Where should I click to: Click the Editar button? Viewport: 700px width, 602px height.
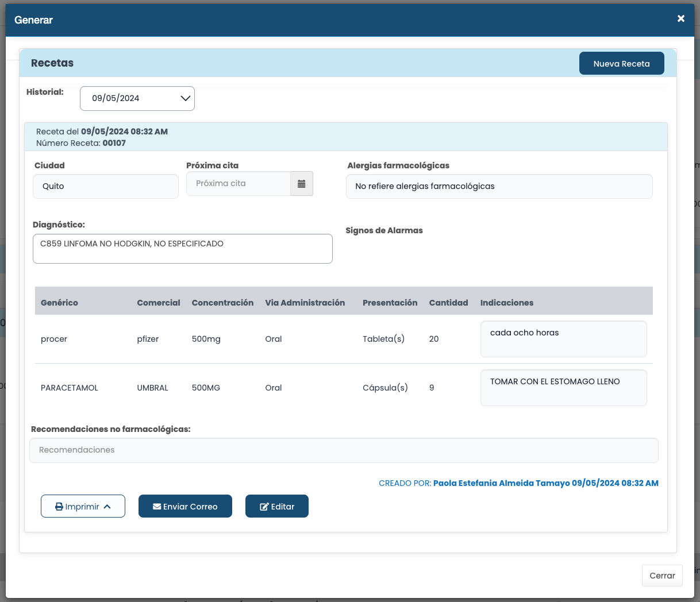coord(277,506)
